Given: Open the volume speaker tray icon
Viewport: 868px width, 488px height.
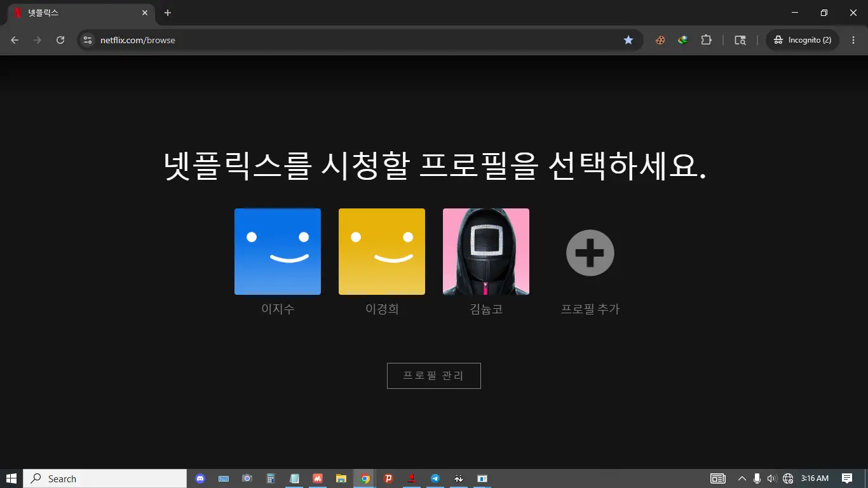Looking at the screenshot, I should [x=772, y=478].
